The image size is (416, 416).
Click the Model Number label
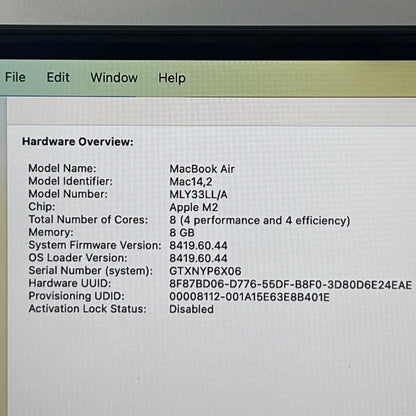[68, 194]
